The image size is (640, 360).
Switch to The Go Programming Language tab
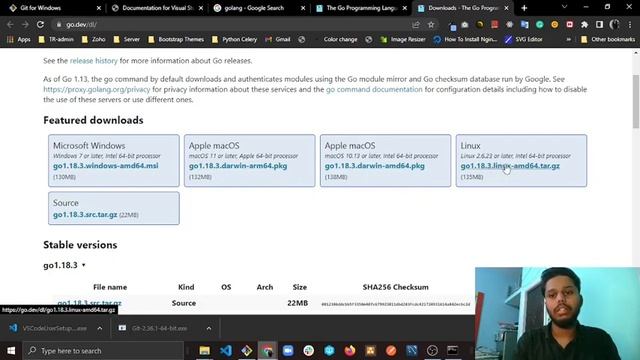(361, 8)
